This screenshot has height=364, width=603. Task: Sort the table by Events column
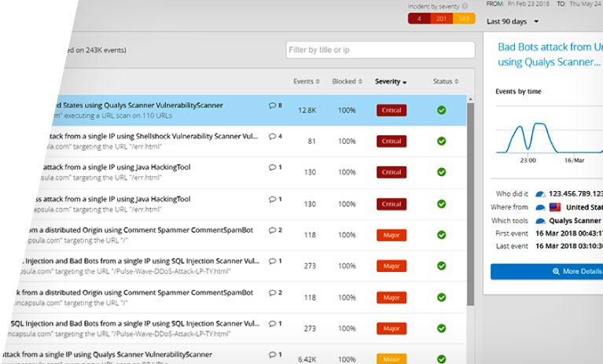coord(306,82)
